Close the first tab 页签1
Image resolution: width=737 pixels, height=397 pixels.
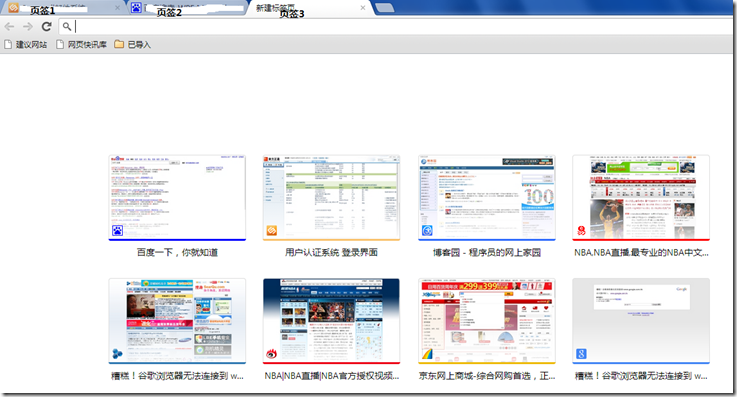click(118, 8)
